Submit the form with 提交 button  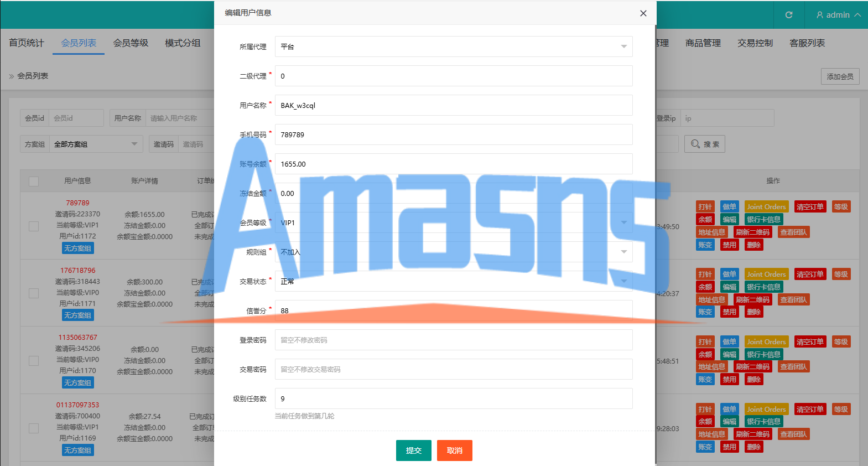coord(414,451)
